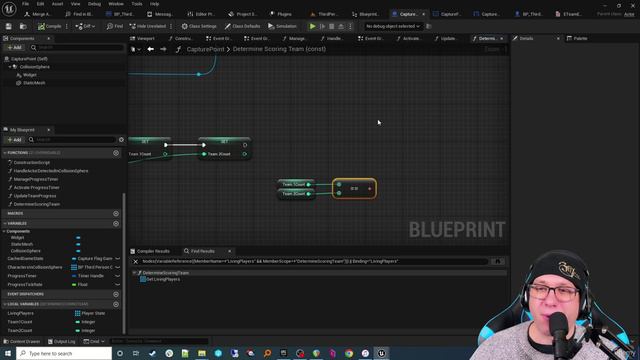This screenshot has height=360, width=640.
Task: Click the icon beside debug object selector
Action: point(429,26)
